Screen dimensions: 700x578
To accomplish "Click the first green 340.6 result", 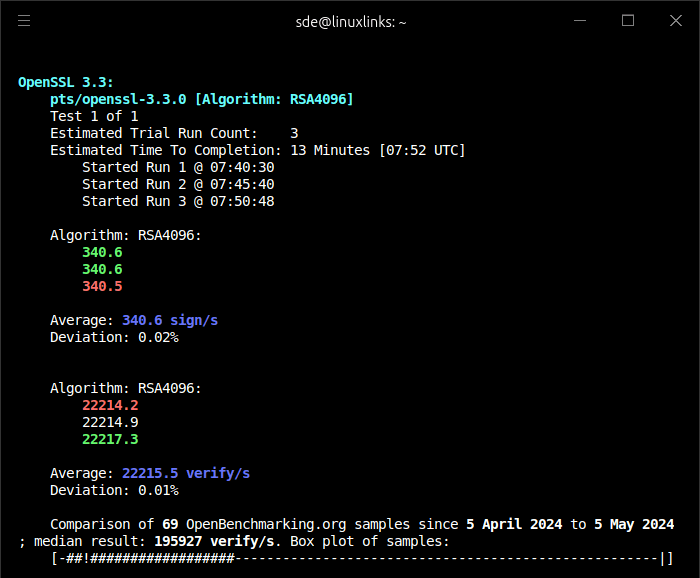I will [102, 253].
